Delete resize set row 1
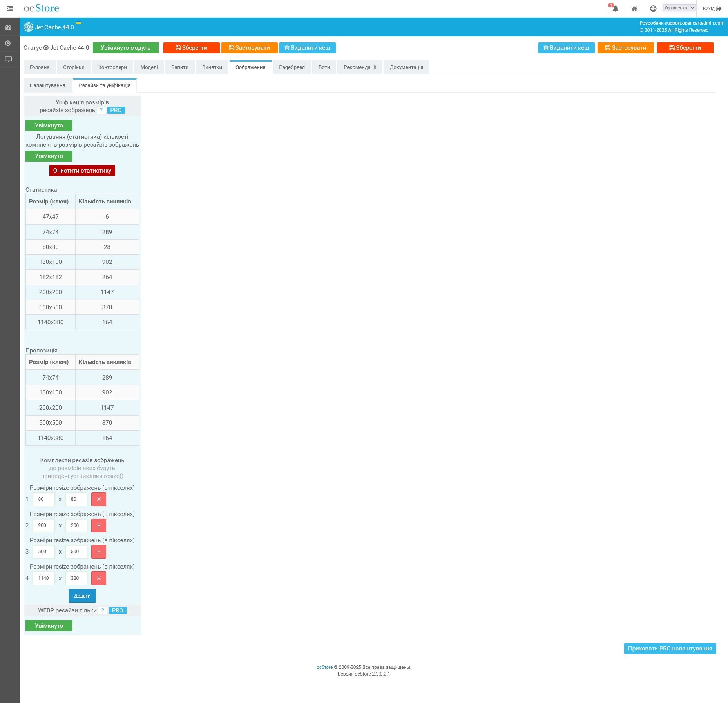The image size is (728, 703). tap(99, 499)
